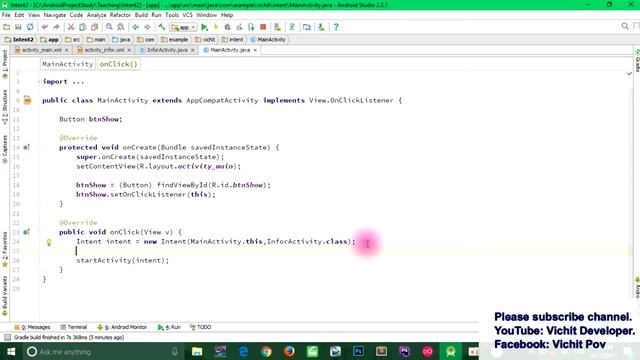
Task: Click the MainActivity class breadcrumb above the code
Action: click(68, 64)
